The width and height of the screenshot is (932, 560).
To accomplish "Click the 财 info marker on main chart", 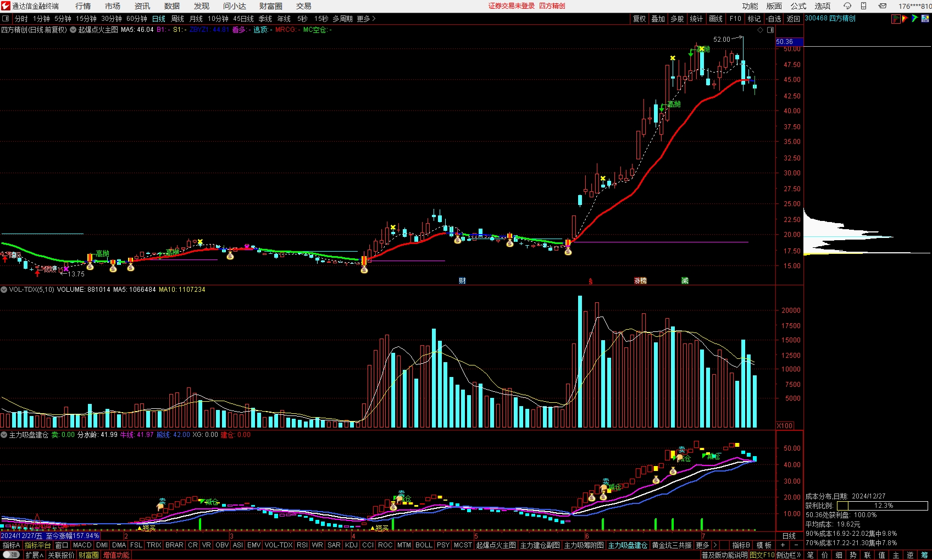I will coord(462,281).
